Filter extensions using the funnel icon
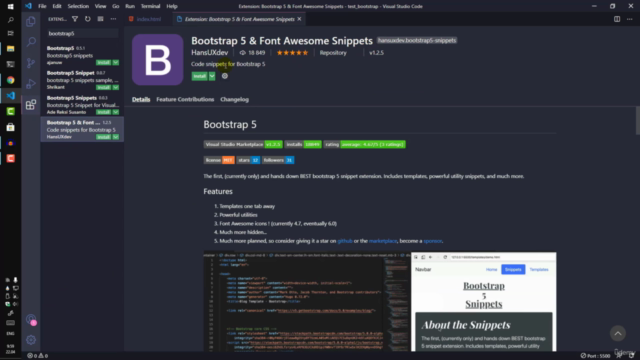Image resolution: width=640 pixels, height=360 pixels. tap(75, 19)
